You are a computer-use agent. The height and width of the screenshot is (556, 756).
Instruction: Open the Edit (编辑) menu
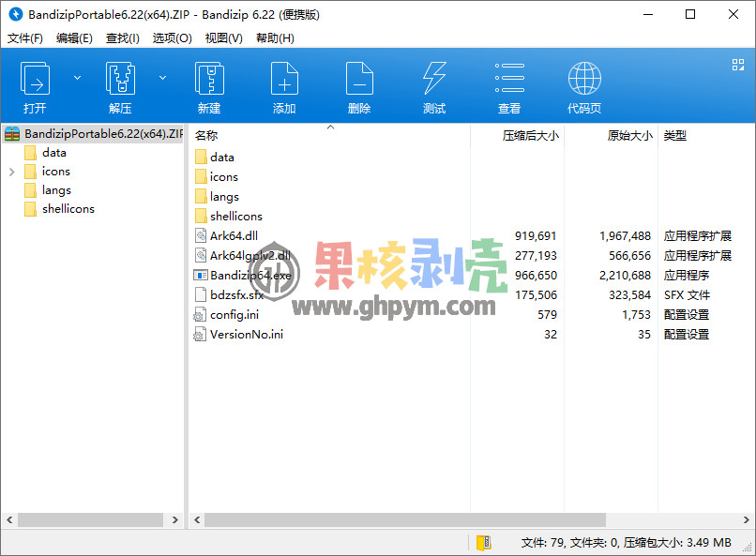[x=74, y=38]
